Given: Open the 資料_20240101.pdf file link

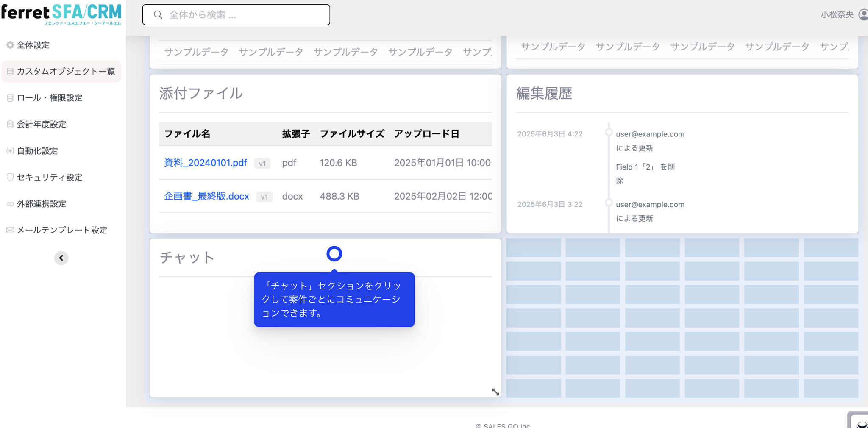Looking at the screenshot, I should pyautogui.click(x=206, y=163).
